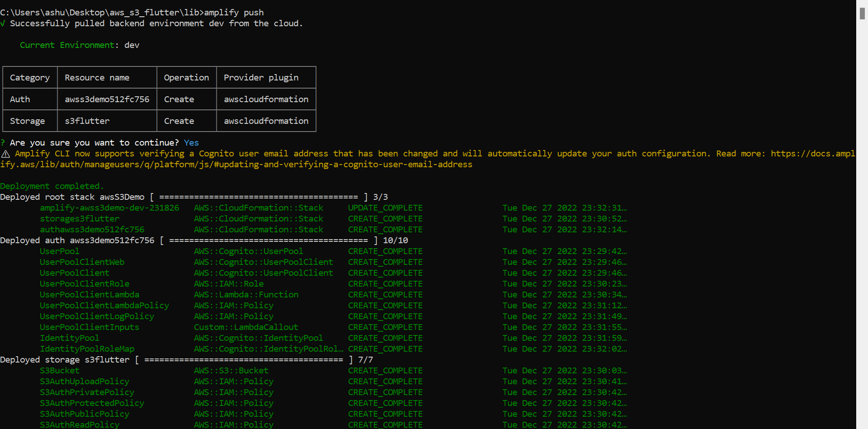Click the Category column header in the table
This screenshot has height=429, width=868.
(x=29, y=77)
